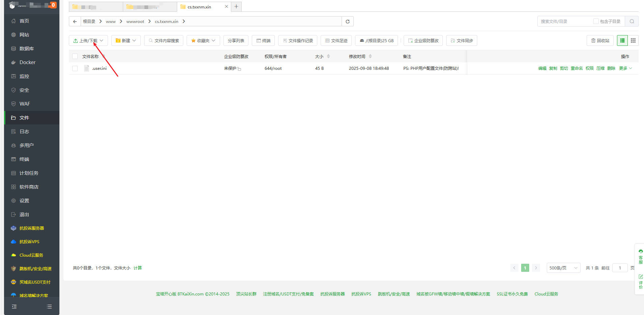The image size is (644, 315).
Task: Switch to grid view icon
Action: [x=633, y=40]
